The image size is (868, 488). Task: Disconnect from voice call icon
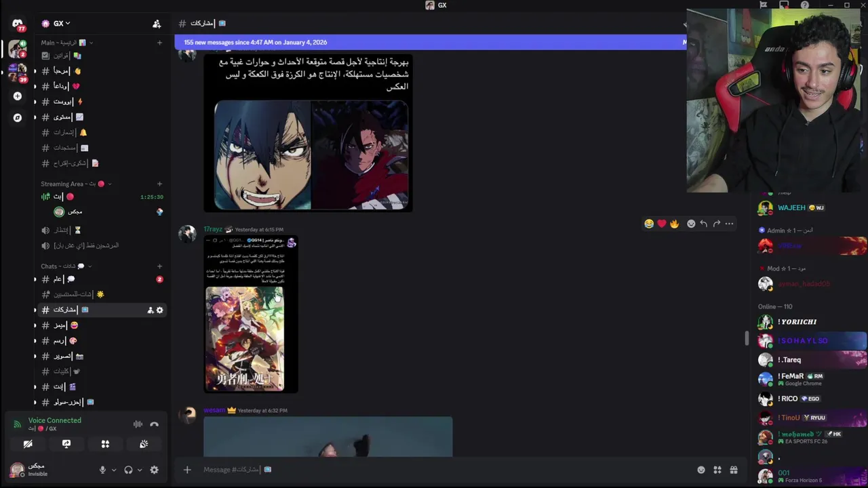(154, 424)
